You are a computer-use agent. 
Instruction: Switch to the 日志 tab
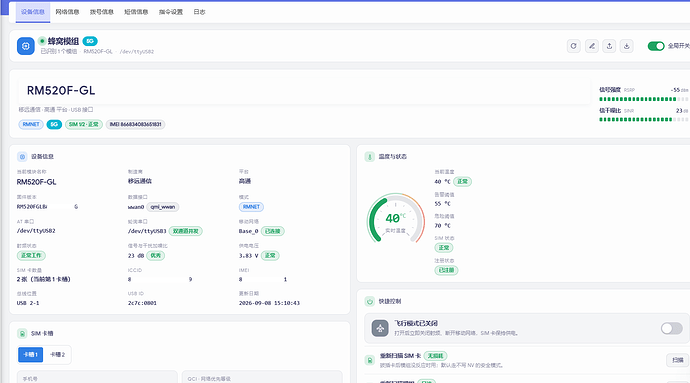(199, 12)
